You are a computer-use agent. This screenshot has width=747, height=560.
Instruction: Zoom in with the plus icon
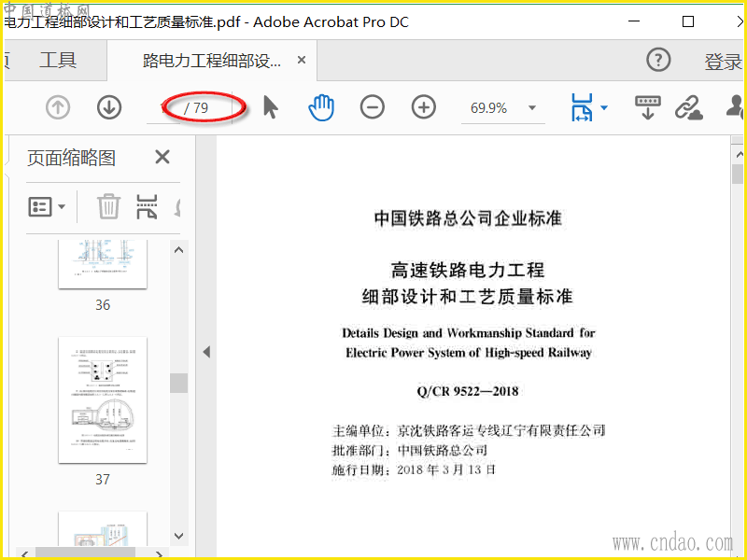tap(424, 107)
